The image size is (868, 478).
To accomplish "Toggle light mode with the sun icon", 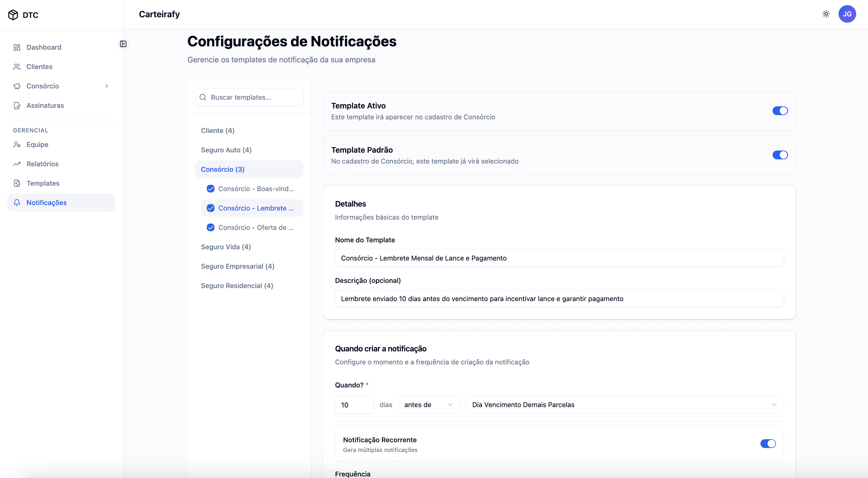I will [826, 14].
